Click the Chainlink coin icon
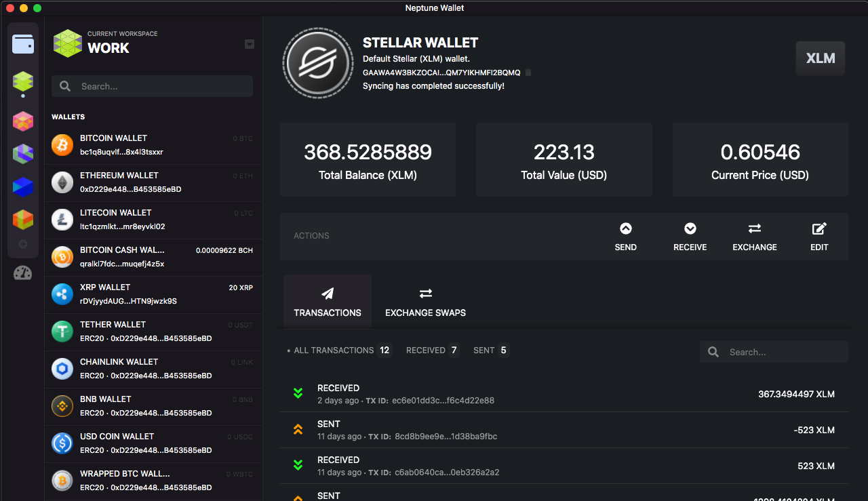868x501 pixels. tap(62, 369)
